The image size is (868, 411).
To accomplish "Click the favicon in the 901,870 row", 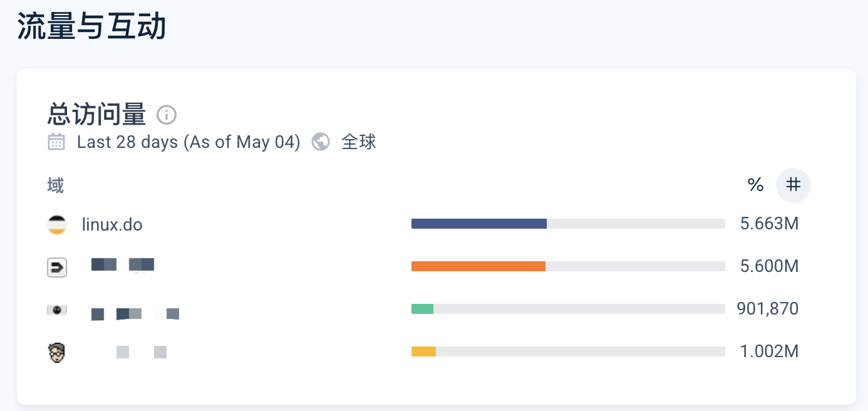I will [x=57, y=310].
